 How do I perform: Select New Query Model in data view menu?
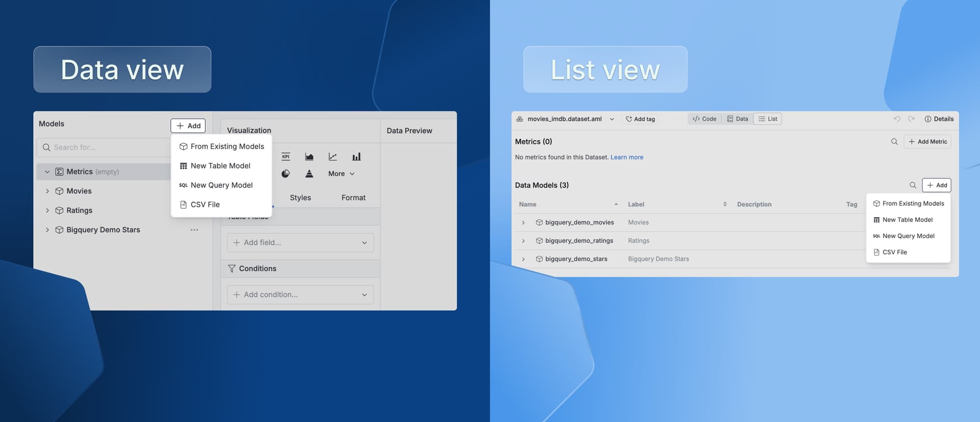[x=222, y=185]
